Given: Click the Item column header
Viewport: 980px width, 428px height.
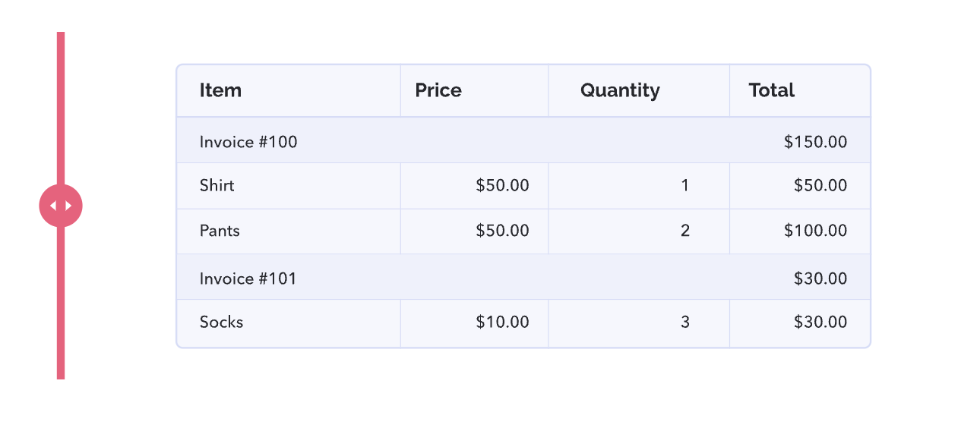Looking at the screenshot, I should (x=289, y=91).
